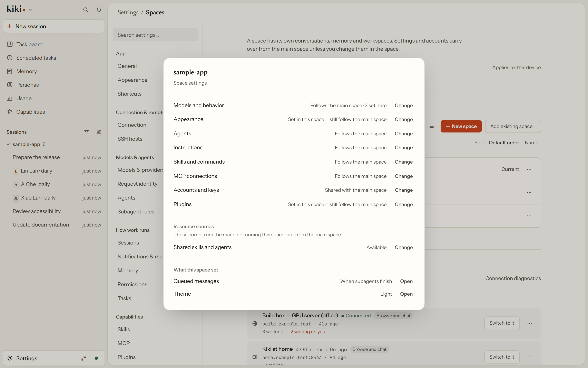Start a New session
The image size is (588, 368).
pos(54,26)
